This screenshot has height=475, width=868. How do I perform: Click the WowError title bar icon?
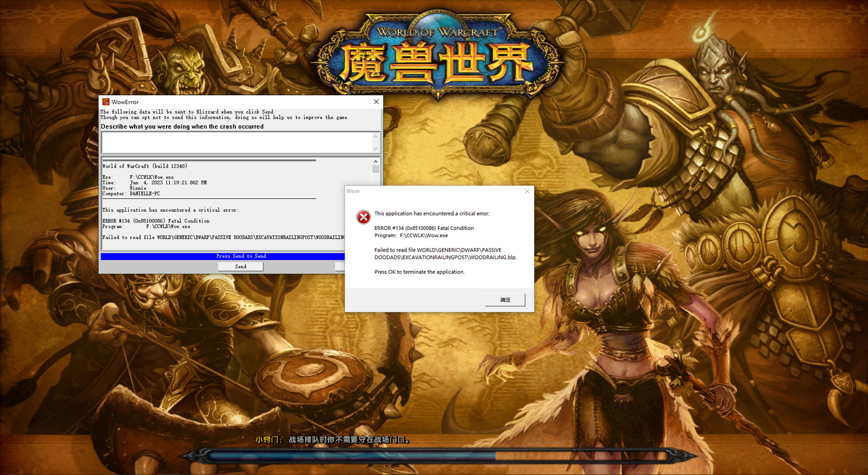point(106,102)
